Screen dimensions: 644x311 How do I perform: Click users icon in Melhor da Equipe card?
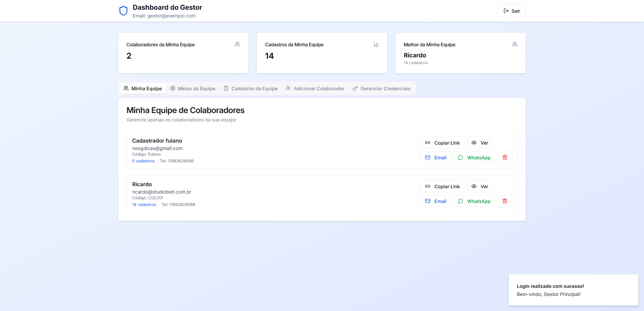515,44
